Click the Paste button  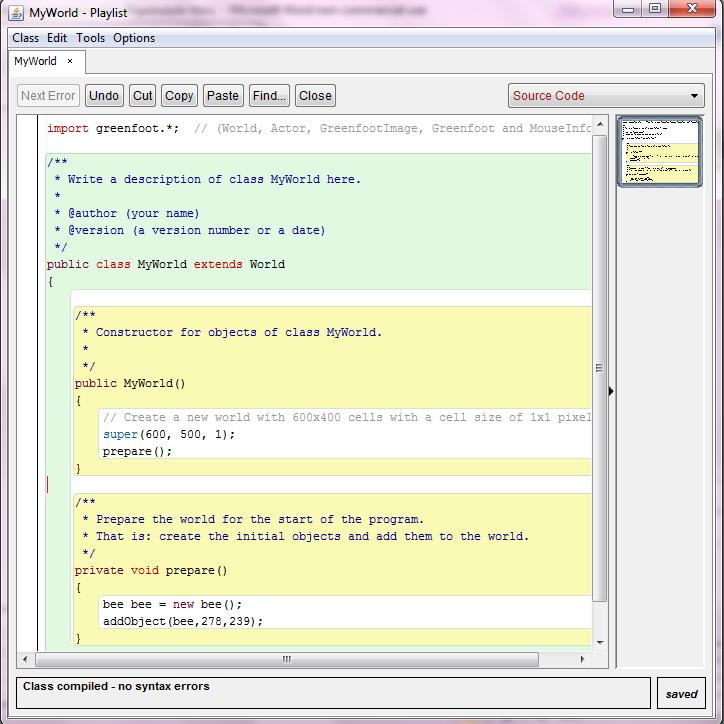[x=223, y=96]
